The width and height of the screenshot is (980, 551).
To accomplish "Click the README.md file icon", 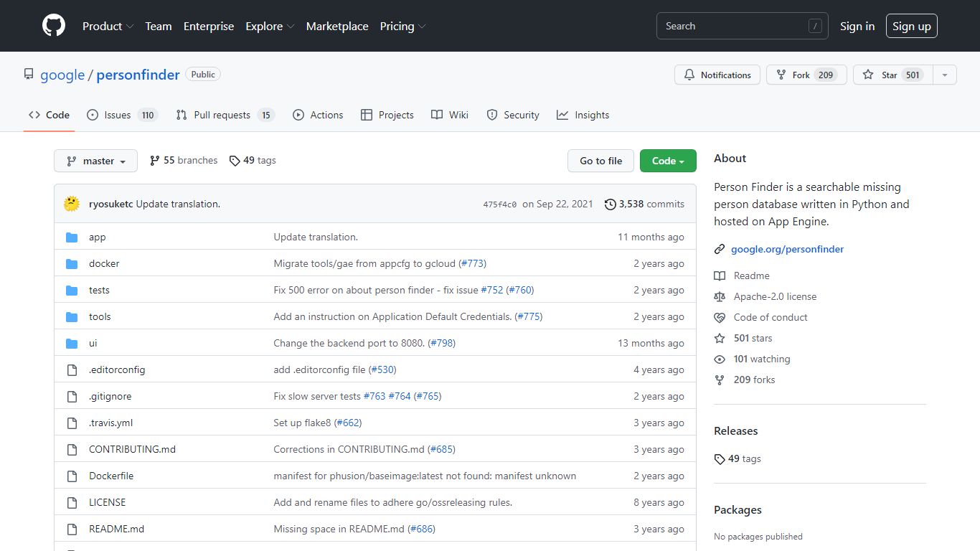I will point(72,529).
